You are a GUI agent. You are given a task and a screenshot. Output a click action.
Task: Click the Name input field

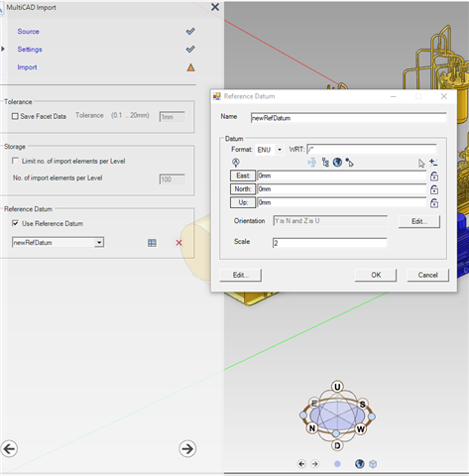pyautogui.click(x=349, y=118)
